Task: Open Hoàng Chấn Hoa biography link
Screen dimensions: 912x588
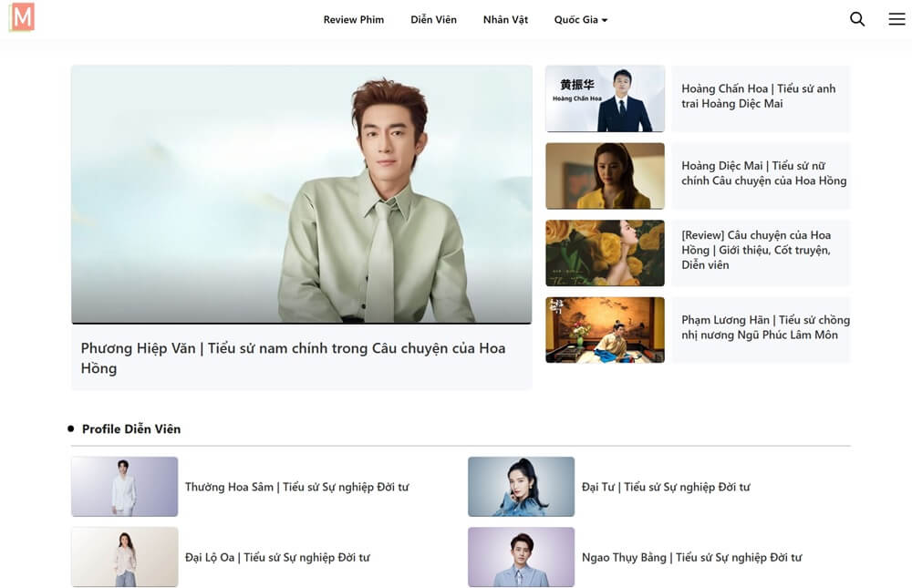Action: pos(758,96)
